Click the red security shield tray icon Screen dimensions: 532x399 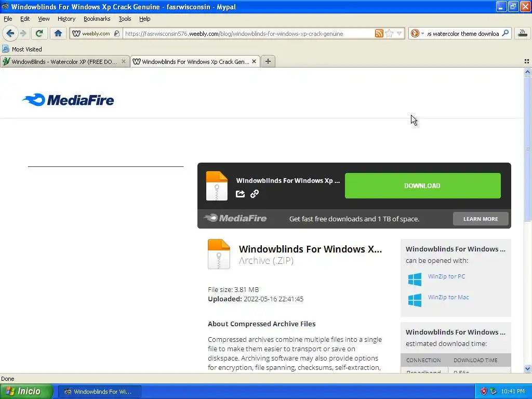pos(484,391)
